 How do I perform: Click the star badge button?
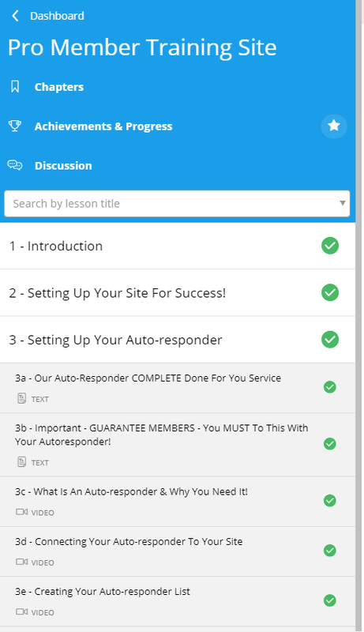[334, 126]
